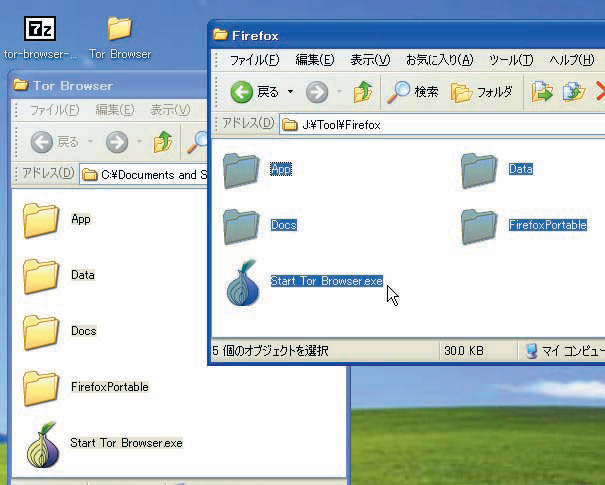
Task: Open ヘルプ(H) help menu
Action: coord(571,60)
